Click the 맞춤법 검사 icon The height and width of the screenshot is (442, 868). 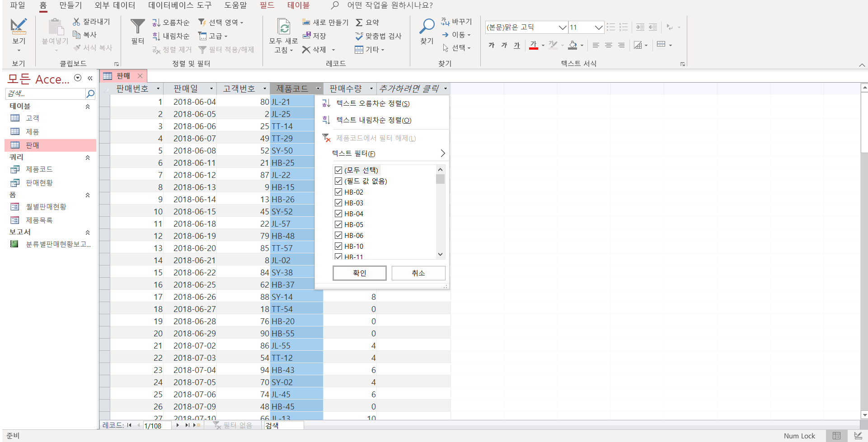click(359, 36)
